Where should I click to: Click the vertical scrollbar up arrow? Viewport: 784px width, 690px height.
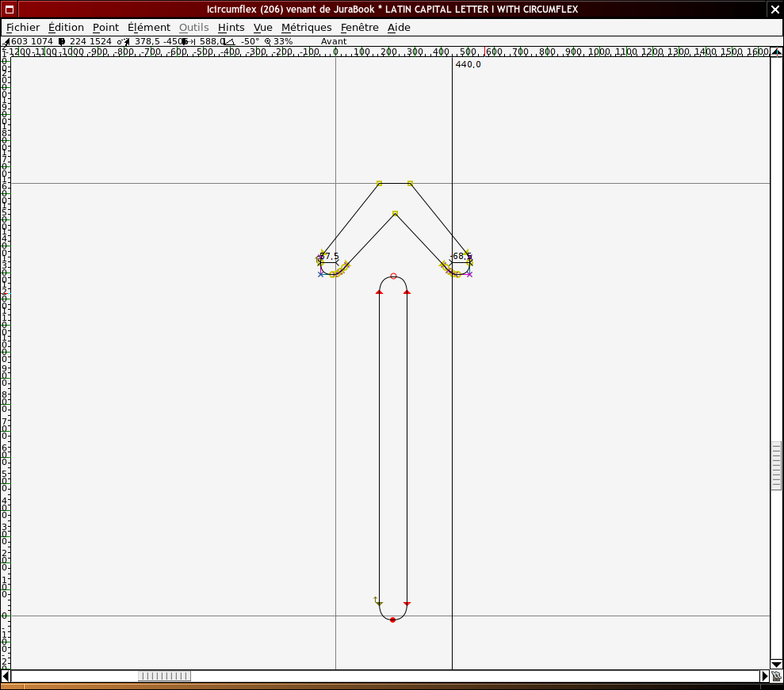coord(777,51)
